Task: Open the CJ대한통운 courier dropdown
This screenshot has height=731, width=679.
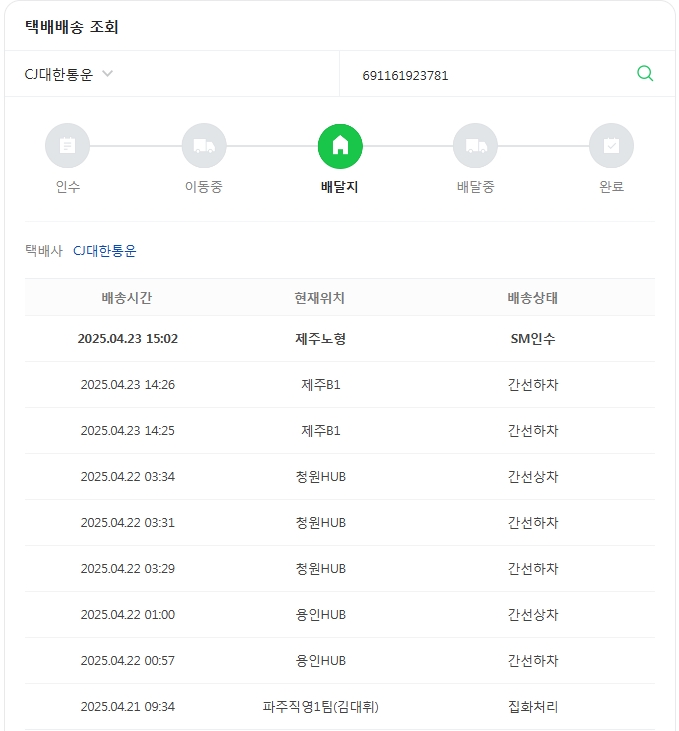Action: [x=60, y=74]
